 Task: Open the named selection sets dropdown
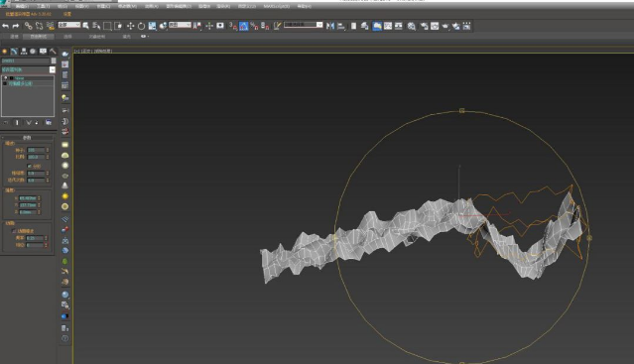tap(304, 25)
